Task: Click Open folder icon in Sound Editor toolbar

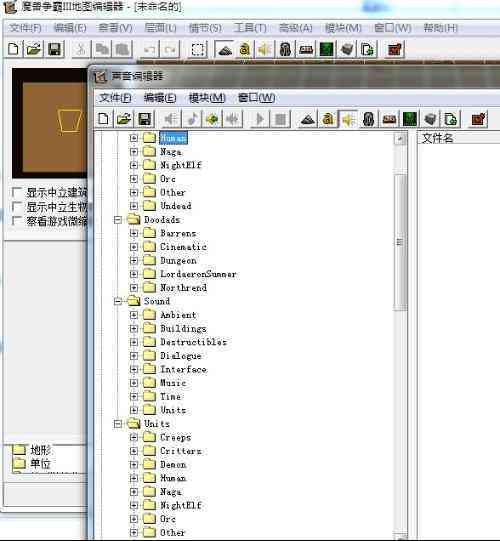Action: (124, 119)
